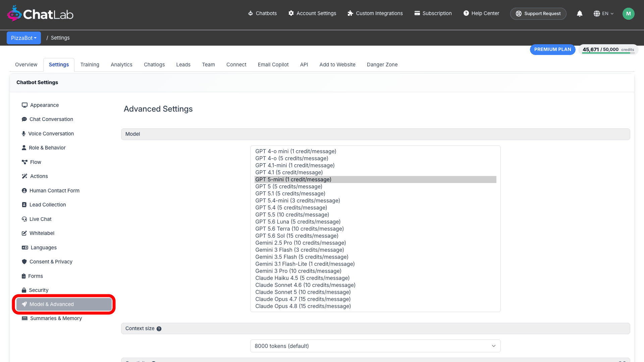Select Gemini 3.1 Flash-Lite model

(x=375, y=264)
